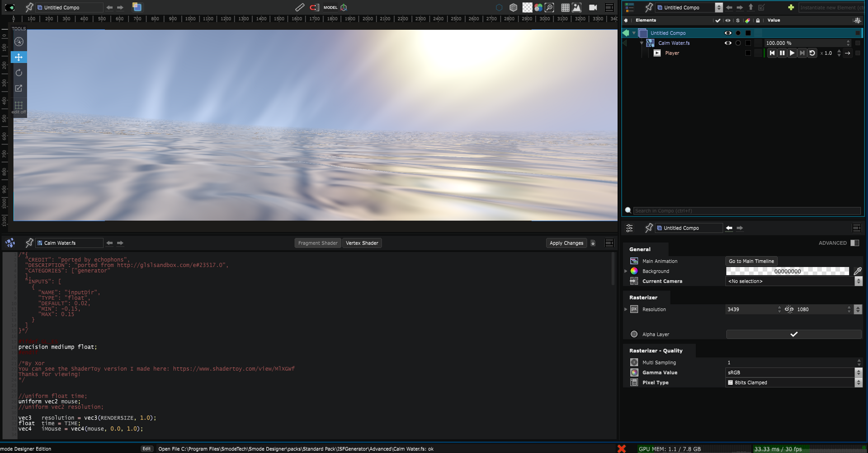Image resolution: width=868 pixels, height=453 pixels.
Task: Toggle the grid overlay icon
Action: click(565, 7)
